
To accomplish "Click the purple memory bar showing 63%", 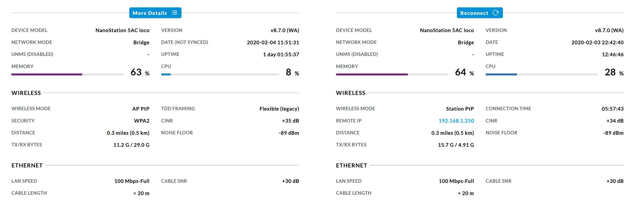I will click(x=47, y=74).
